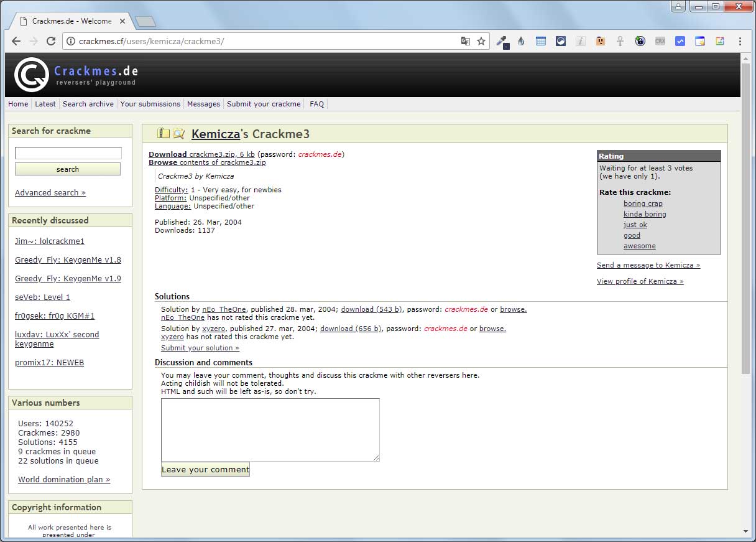Activate the eyedropper color picker extension
This screenshot has width=756, height=542.
[502, 42]
